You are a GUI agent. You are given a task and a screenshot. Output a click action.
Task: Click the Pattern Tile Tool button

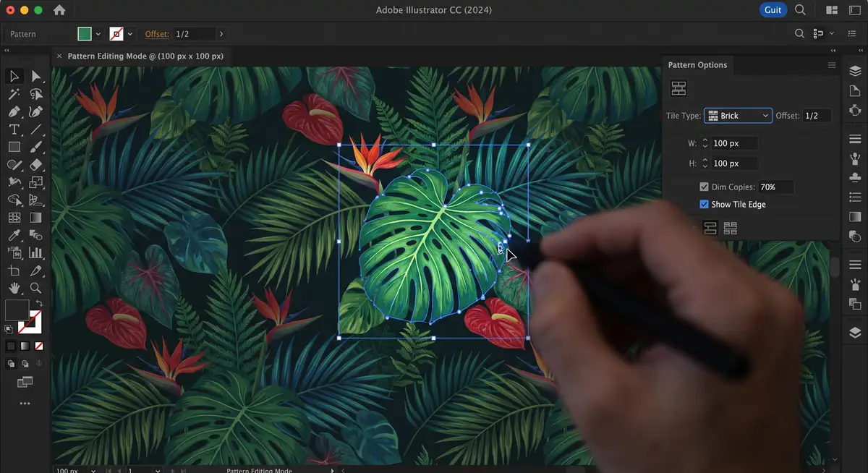(678, 88)
